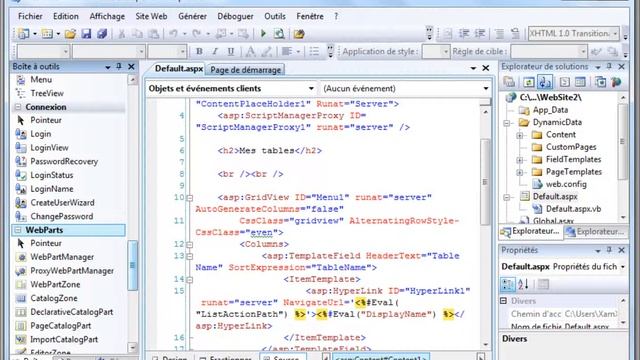Expand the FieldTemplates folder node
The height and width of the screenshot is (360, 640).
[x=520, y=160]
